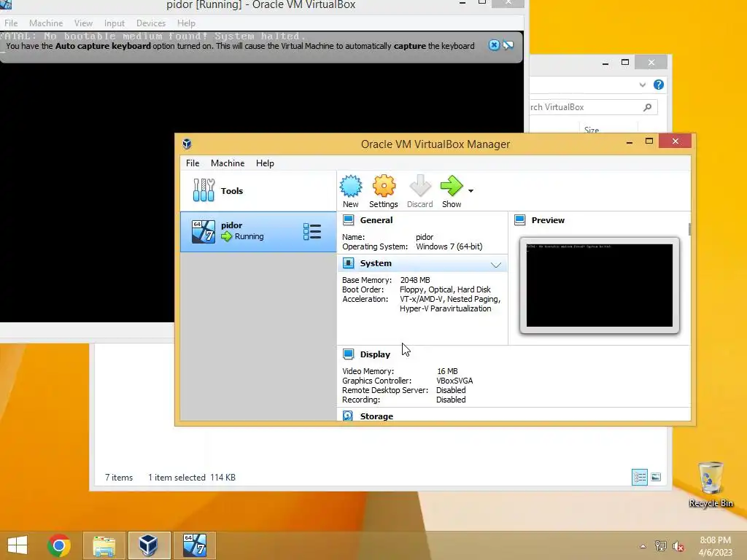Click the Preview section icon
The width and height of the screenshot is (747, 560).
pos(519,220)
